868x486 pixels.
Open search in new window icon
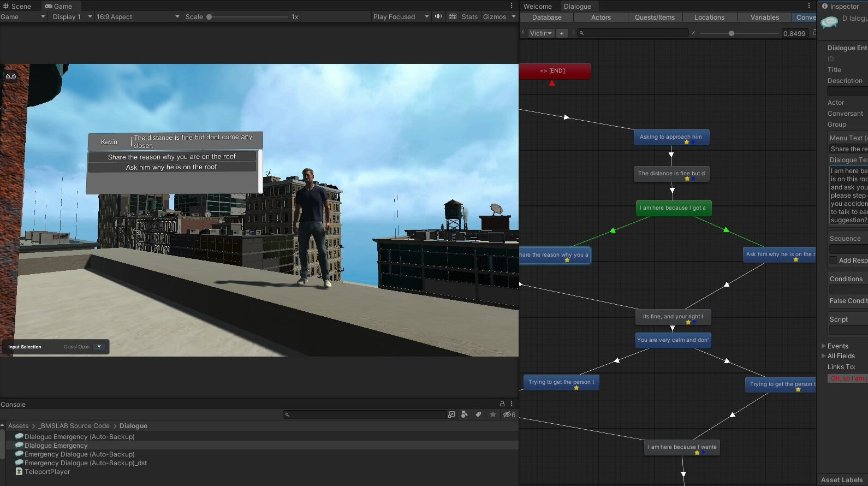point(451,414)
